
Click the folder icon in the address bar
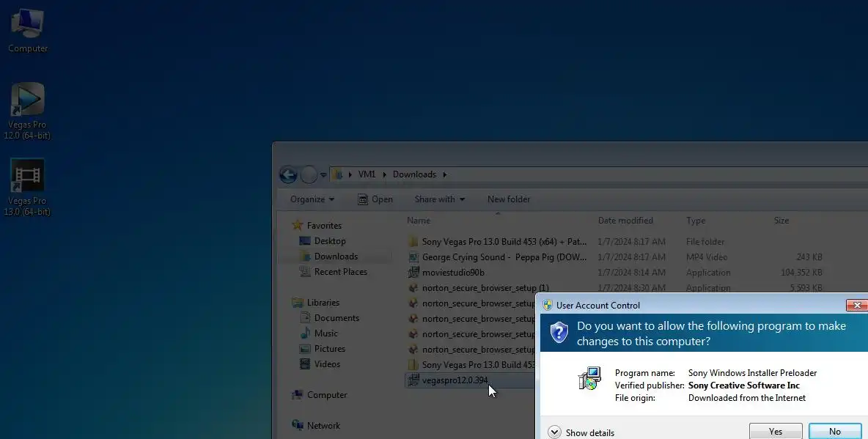click(338, 174)
